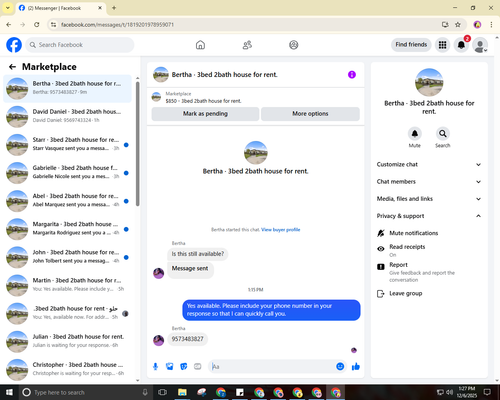This screenshot has width=500, height=400.
Task: Open Chrome menu three dots
Action: (x=491, y=25)
